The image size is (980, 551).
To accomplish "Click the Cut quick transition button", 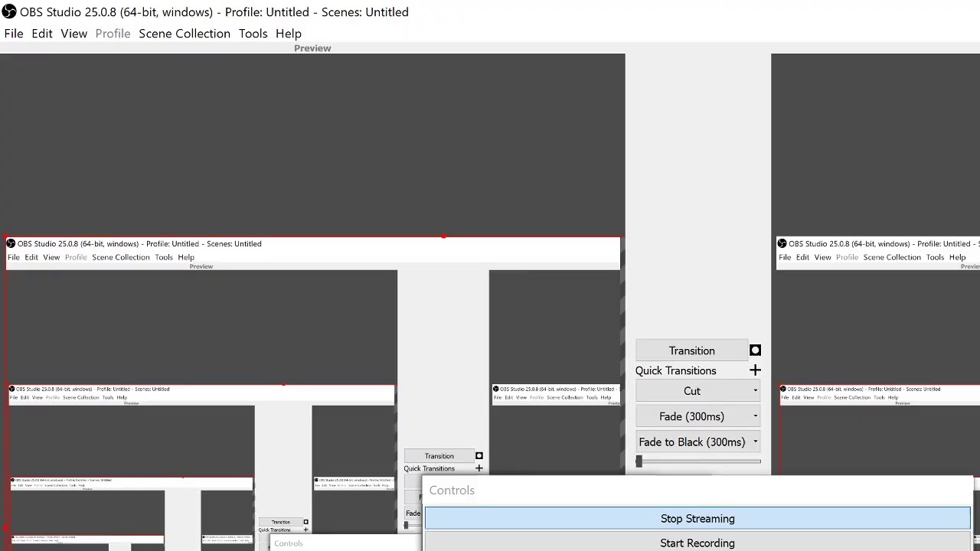I will click(x=692, y=391).
